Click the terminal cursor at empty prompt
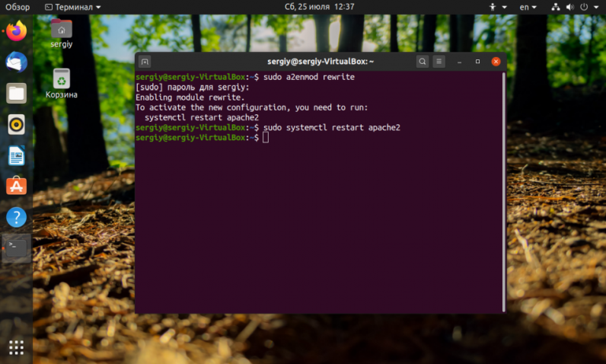Image resolution: width=606 pixels, height=364 pixels. pyautogui.click(x=266, y=138)
